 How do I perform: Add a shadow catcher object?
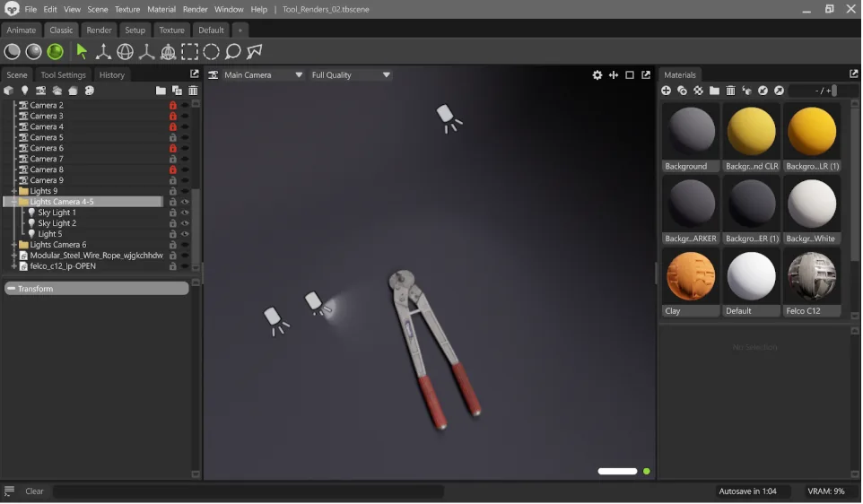(x=73, y=91)
